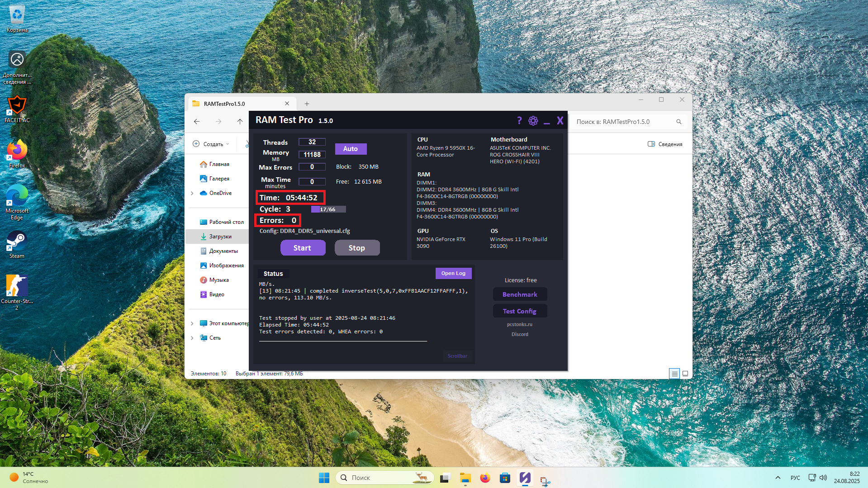Image resolution: width=868 pixels, height=488 pixels.
Task: Open Documents folder in sidebar
Action: pyautogui.click(x=219, y=251)
